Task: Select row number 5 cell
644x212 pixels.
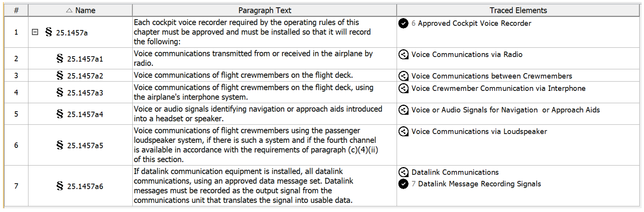Action: point(16,114)
